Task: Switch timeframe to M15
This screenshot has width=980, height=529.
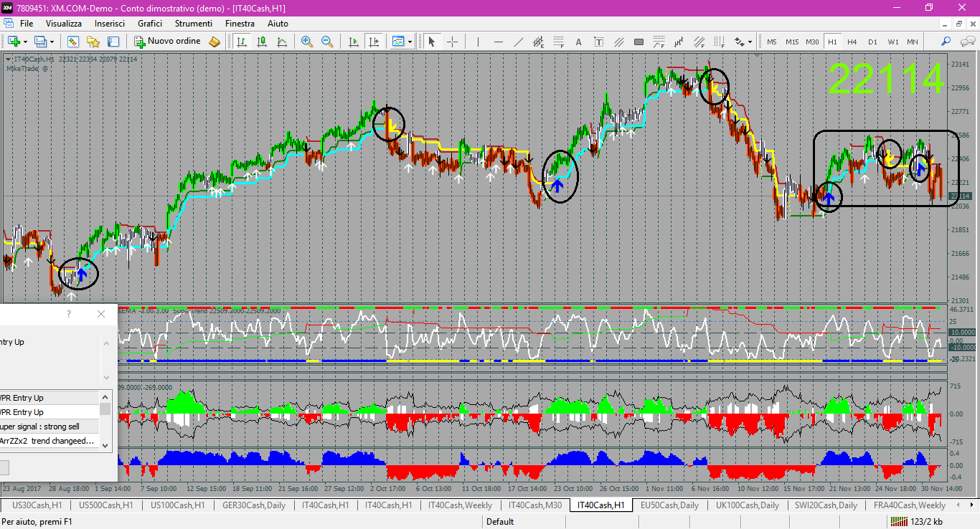Action: (792, 42)
